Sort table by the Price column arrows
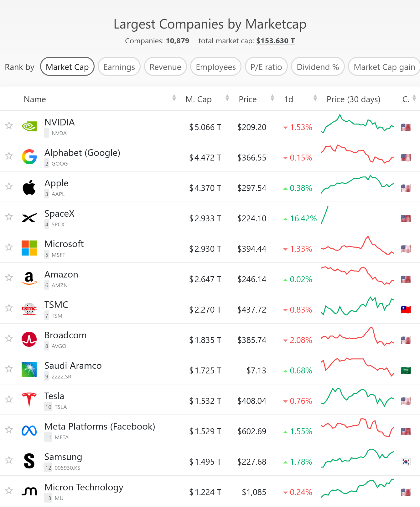 [272, 98]
